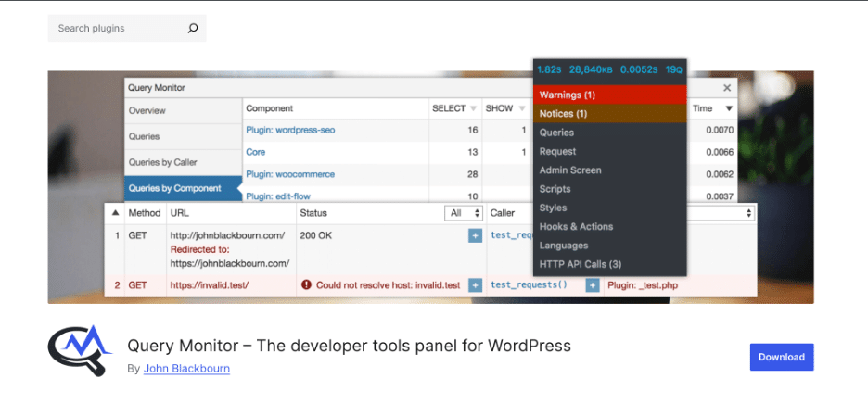Sort by the SELECT column arrow
Screen dimensions: 868x404
473,109
